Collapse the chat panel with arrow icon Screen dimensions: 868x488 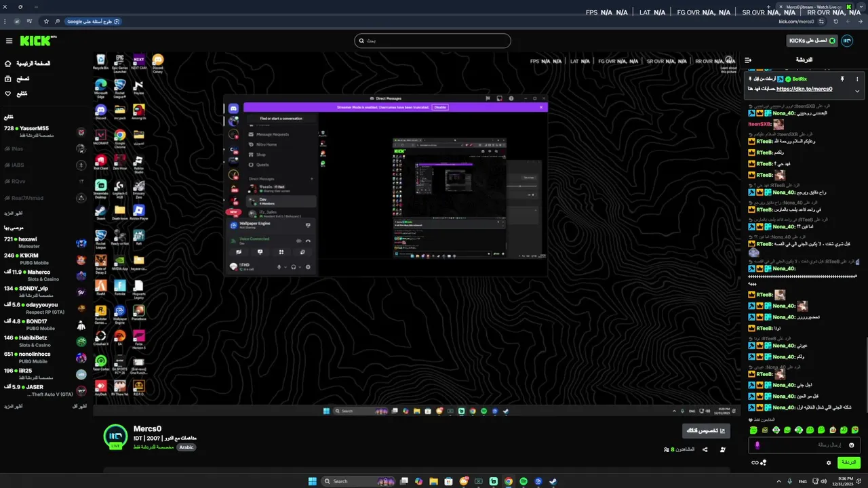[748, 60]
